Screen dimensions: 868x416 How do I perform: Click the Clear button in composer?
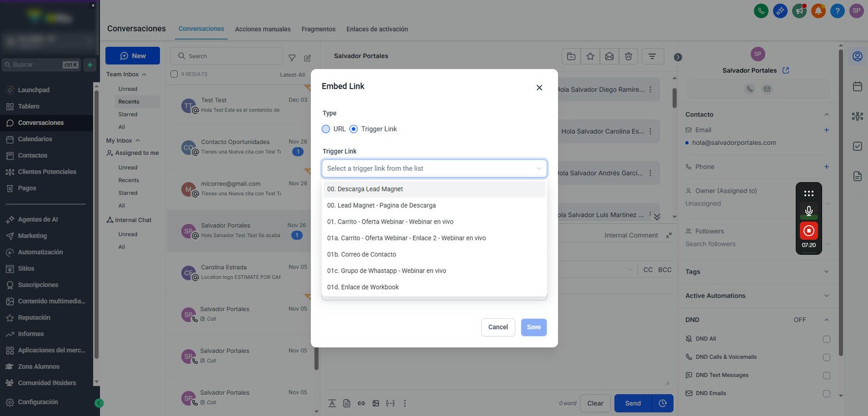[x=595, y=403]
